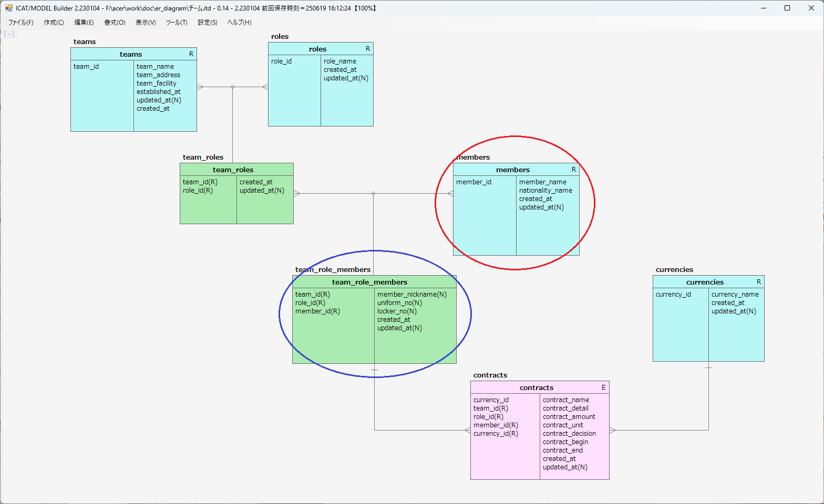Click the team_role_members entity header

pyautogui.click(x=369, y=282)
